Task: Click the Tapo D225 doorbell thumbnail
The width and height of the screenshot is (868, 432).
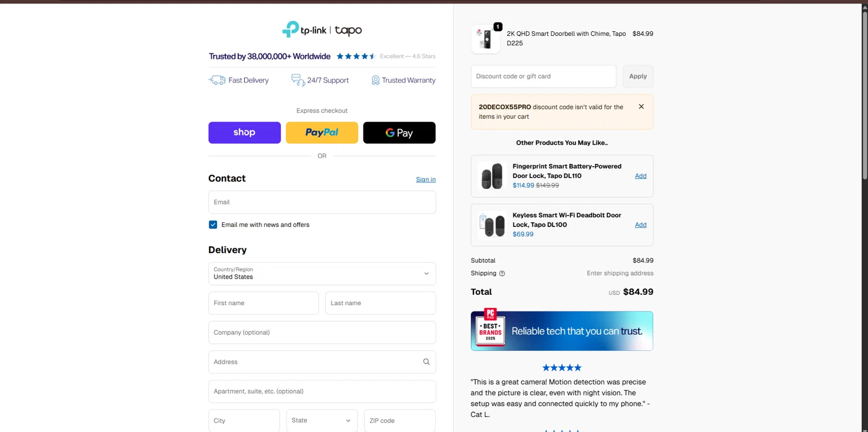Action: tap(486, 39)
